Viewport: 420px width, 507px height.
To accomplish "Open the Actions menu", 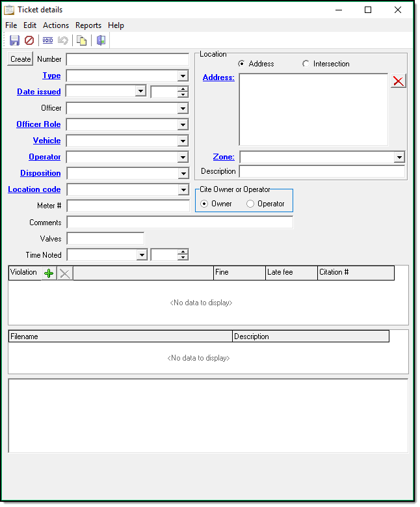I will (x=56, y=25).
